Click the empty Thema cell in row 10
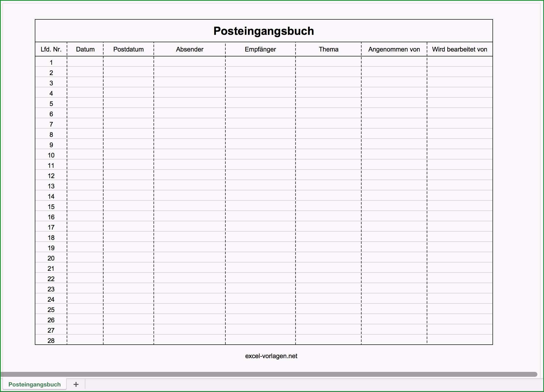 point(328,154)
